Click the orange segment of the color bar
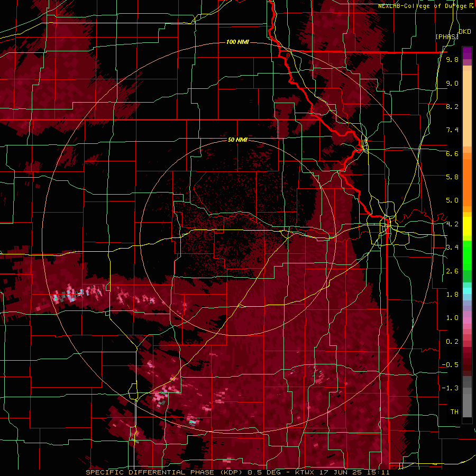476x476 pixels. point(467,180)
